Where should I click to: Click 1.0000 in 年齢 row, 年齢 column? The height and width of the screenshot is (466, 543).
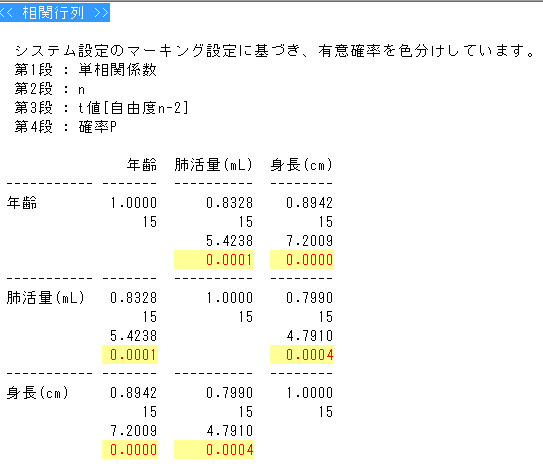pos(134,203)
